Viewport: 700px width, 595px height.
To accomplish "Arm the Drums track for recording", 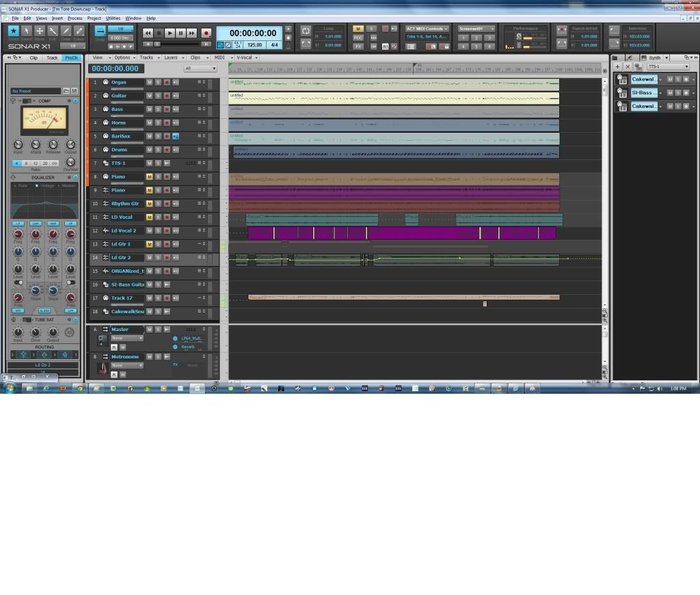I will click(166, 150).
